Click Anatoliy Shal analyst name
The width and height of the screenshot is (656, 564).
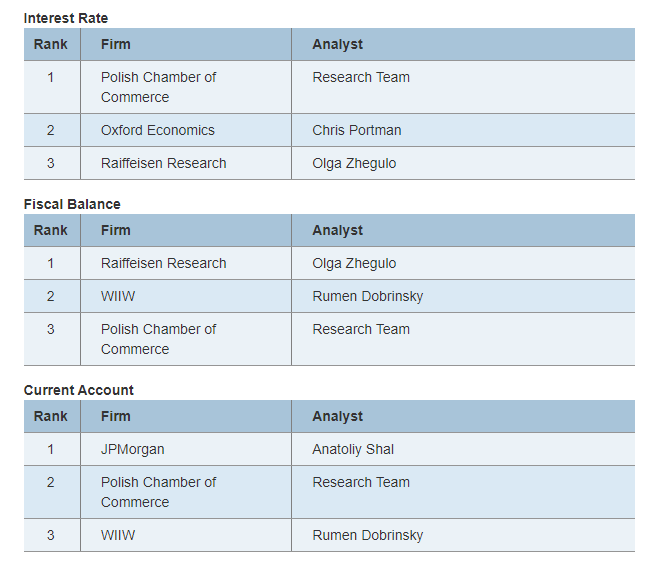[x=353, y=449]
